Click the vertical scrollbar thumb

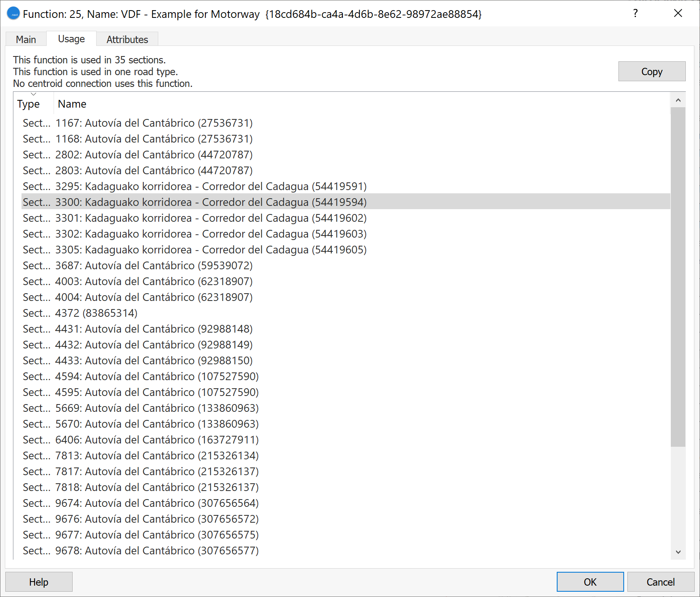click(678, 276)
